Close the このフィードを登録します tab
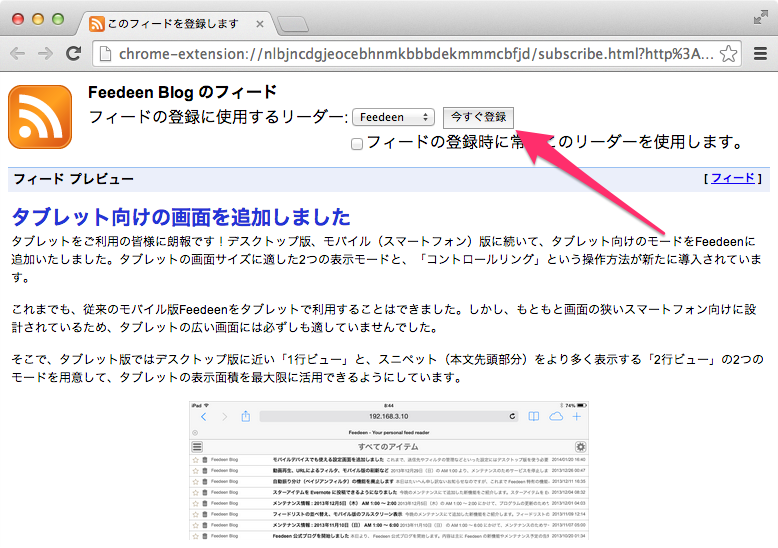Image resolution: width=778 pixels, height=548 pixels. [x=260, y=22]
